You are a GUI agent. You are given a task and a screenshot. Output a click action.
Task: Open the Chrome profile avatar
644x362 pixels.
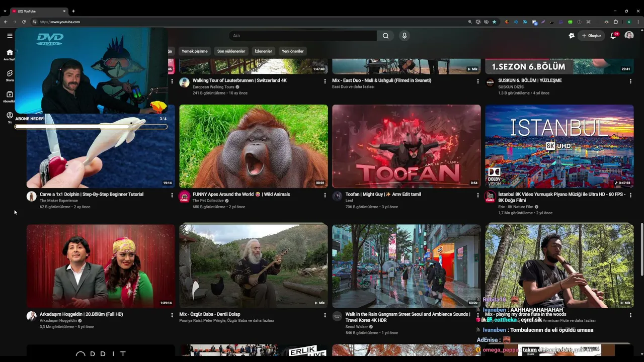629,22
